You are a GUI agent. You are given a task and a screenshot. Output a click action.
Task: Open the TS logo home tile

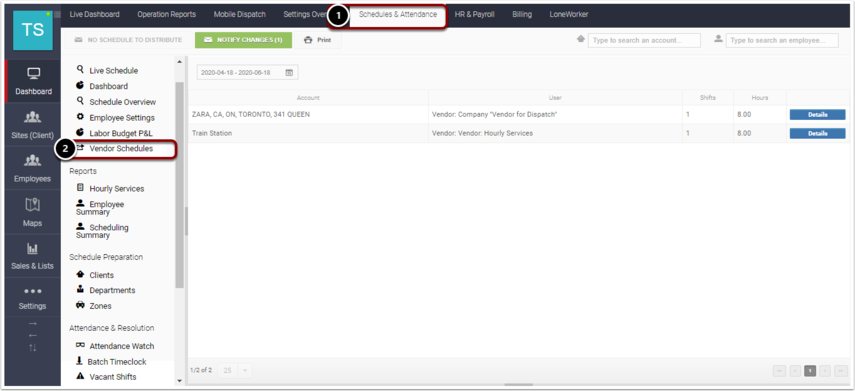pyautogui.click(x=33, y=31)
